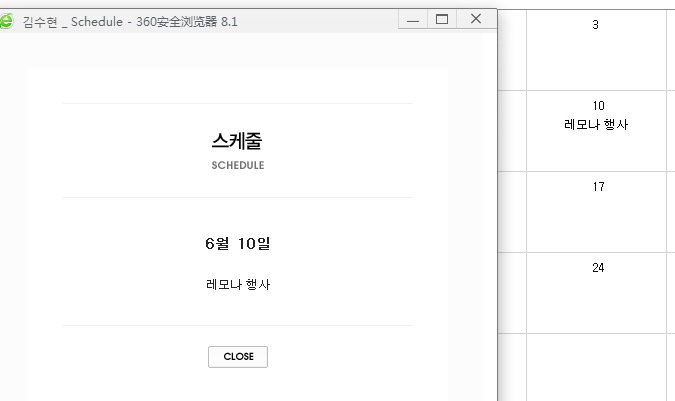Select day 10 in the calendar
675x401 pixels.
coord(598,106)
